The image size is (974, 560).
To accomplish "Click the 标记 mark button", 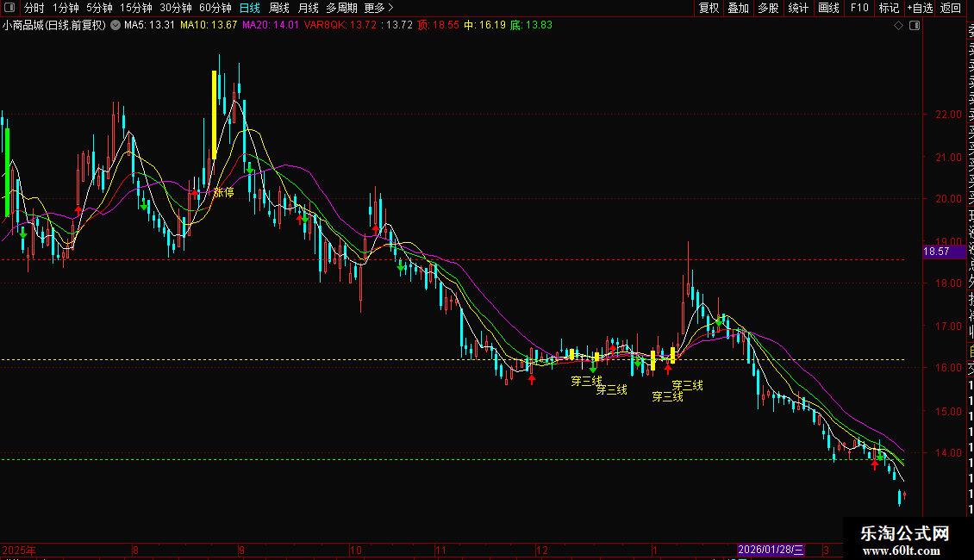I will click(x=889, y=8).
